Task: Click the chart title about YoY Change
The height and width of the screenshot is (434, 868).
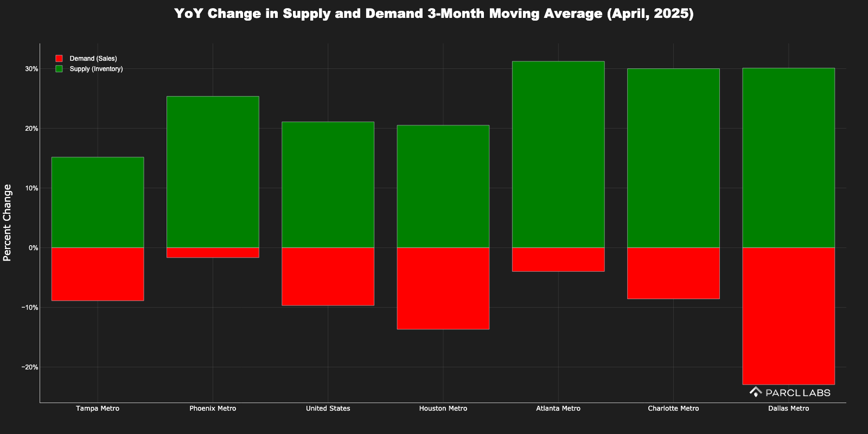Action: click(x=434, y=14)
